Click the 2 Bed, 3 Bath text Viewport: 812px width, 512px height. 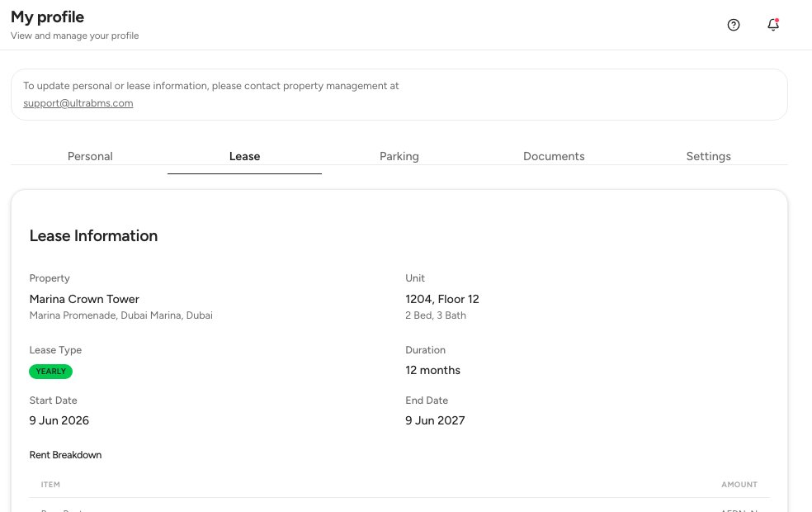click(x=436, y=315)
